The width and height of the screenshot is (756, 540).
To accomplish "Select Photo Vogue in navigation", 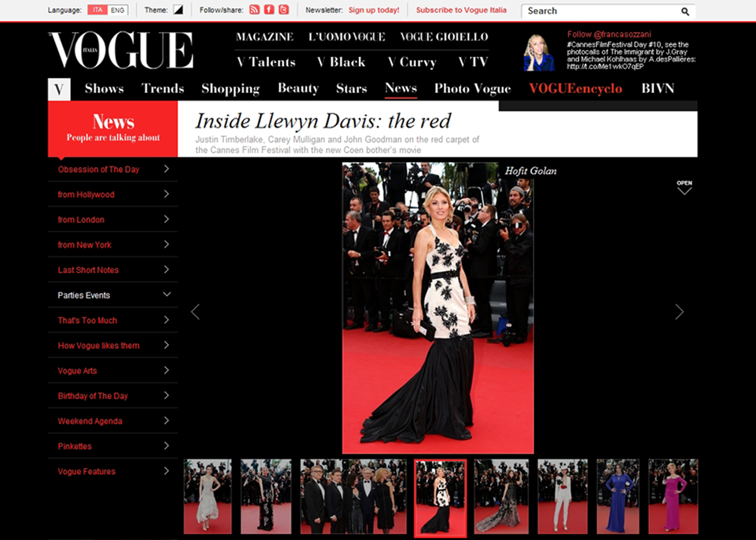I will [472, 89].
